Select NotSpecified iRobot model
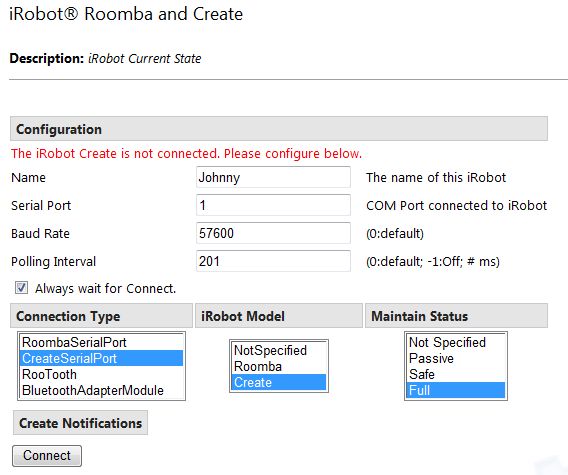Viewport: 568px width, 475px height. 279,350
